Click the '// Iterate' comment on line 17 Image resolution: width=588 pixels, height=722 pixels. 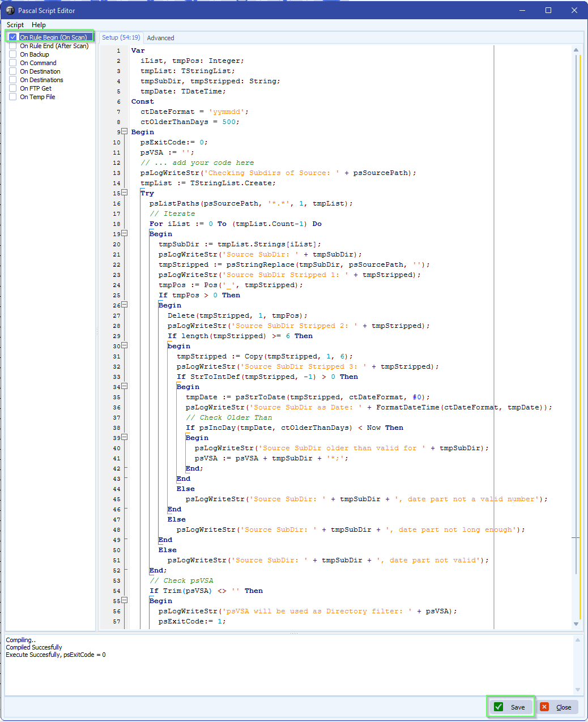(x=172, y=213)
